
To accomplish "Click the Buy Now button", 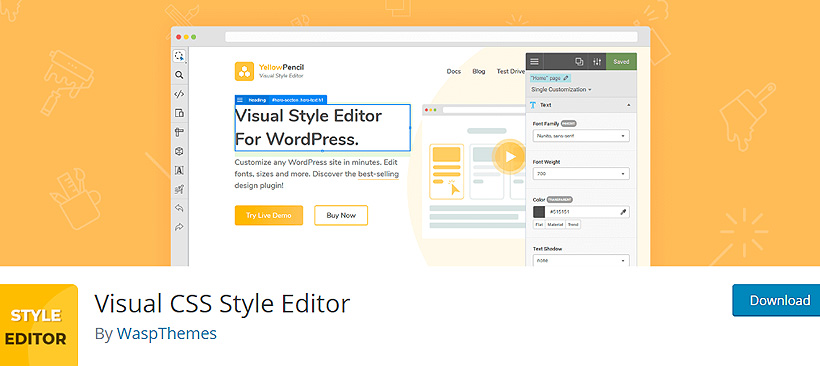I will click(341, 215).
